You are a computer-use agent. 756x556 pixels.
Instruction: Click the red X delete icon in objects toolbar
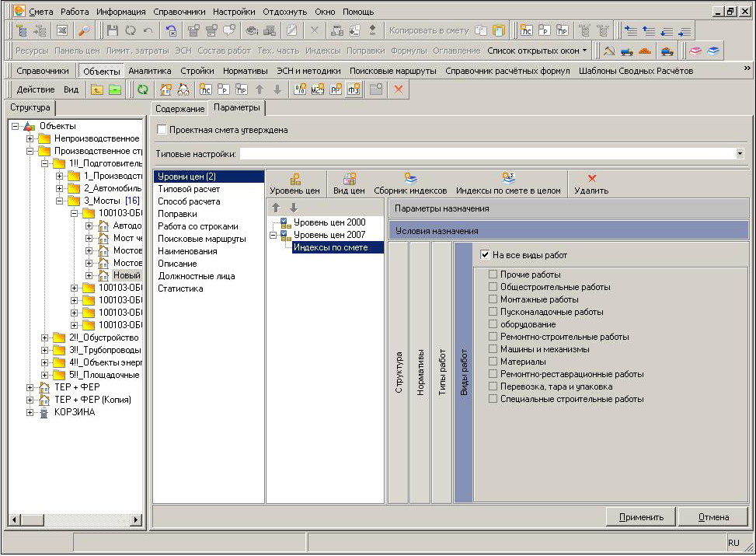tap(399, 89)
